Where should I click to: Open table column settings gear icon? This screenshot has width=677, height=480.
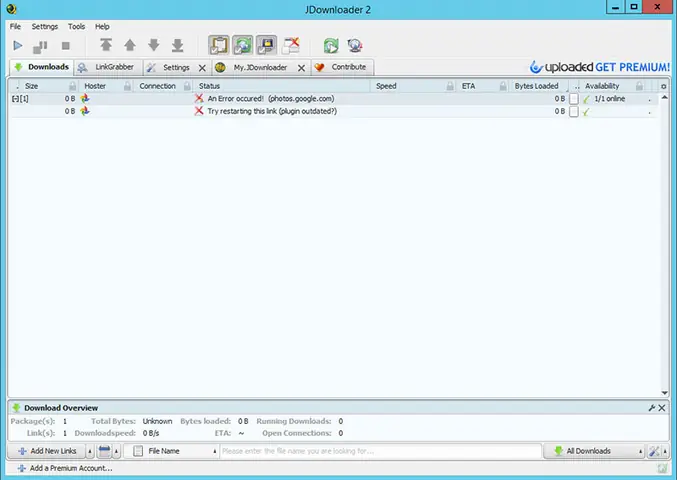point(664,86)
